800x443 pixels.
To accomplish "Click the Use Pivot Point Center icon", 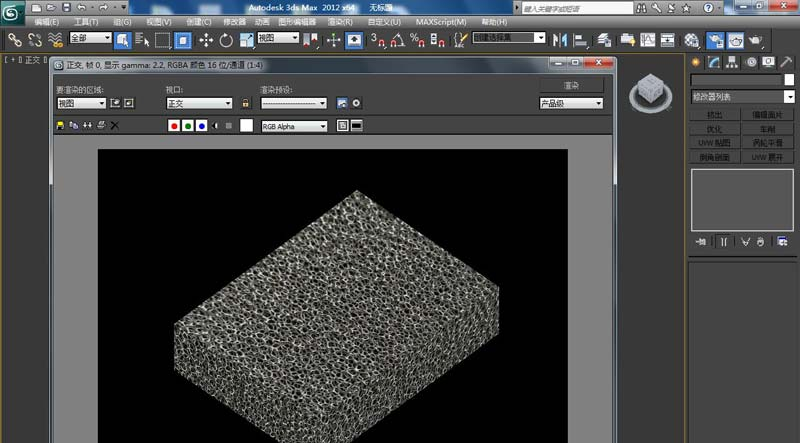I will click(x=310, y=40).
